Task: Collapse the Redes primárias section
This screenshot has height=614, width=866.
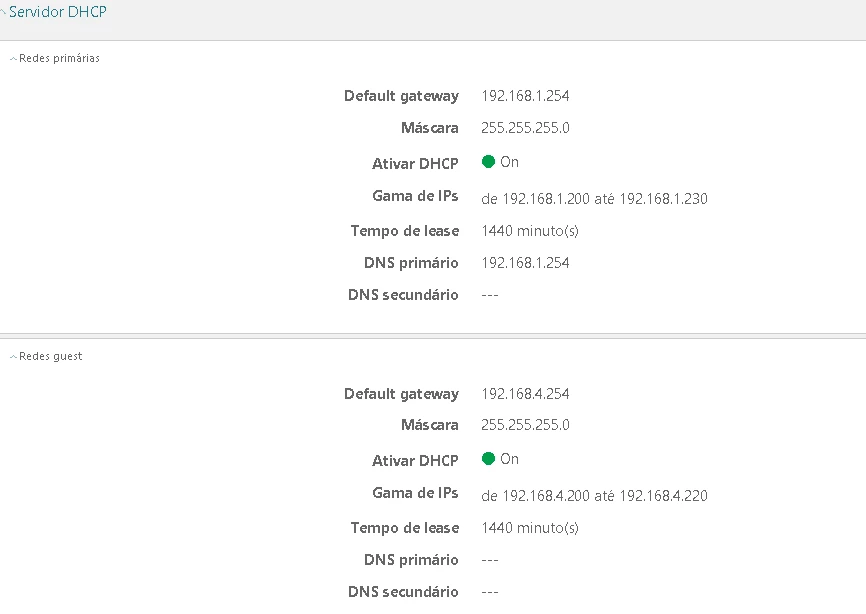Action: tap(13, 59)
